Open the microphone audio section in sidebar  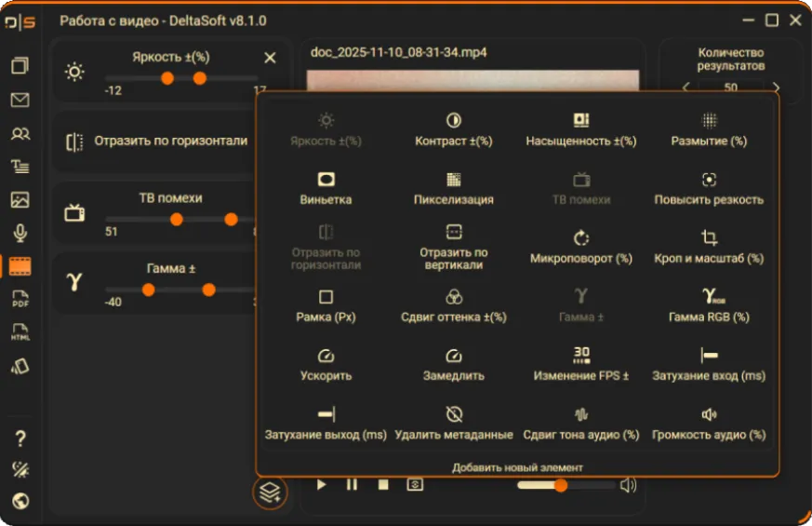click(x=20, y=233)
